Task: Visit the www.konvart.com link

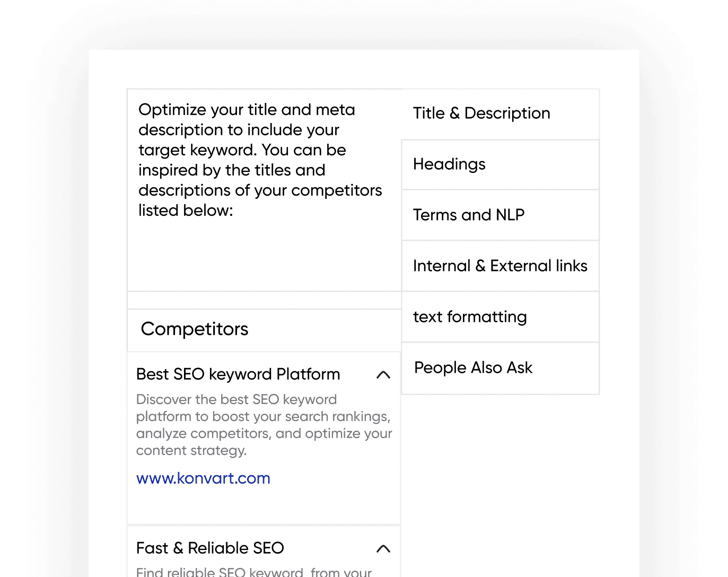Action: (203, 478)
